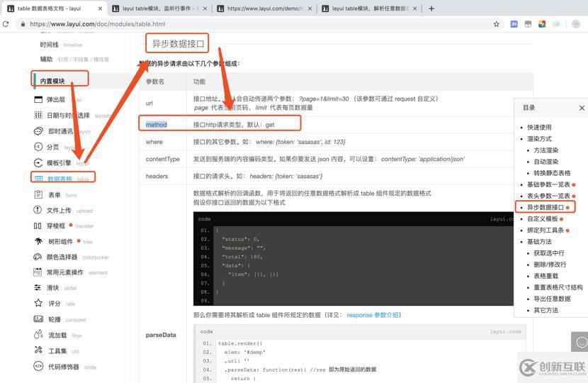Image resolution: width=588 pixels, height=383 pixels.
Task: Jump to 导出任意数据 in contents
Action: tap(552, 299)
